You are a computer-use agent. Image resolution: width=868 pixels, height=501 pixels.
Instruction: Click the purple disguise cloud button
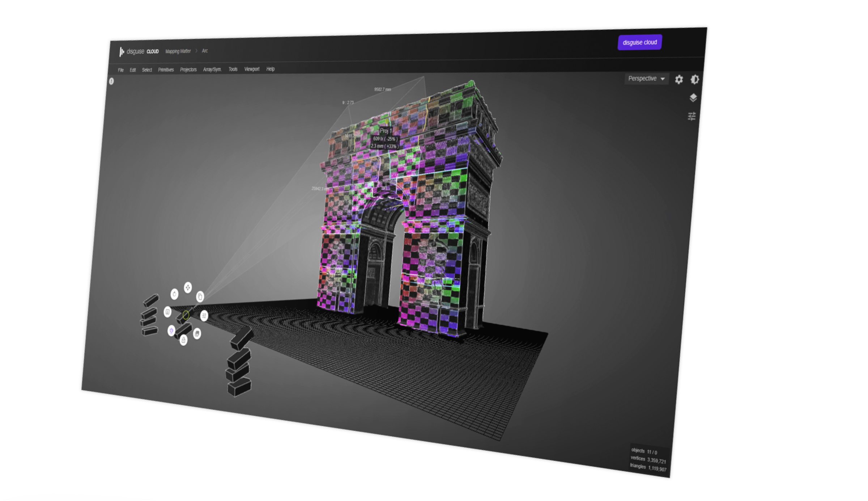[640, 42]
